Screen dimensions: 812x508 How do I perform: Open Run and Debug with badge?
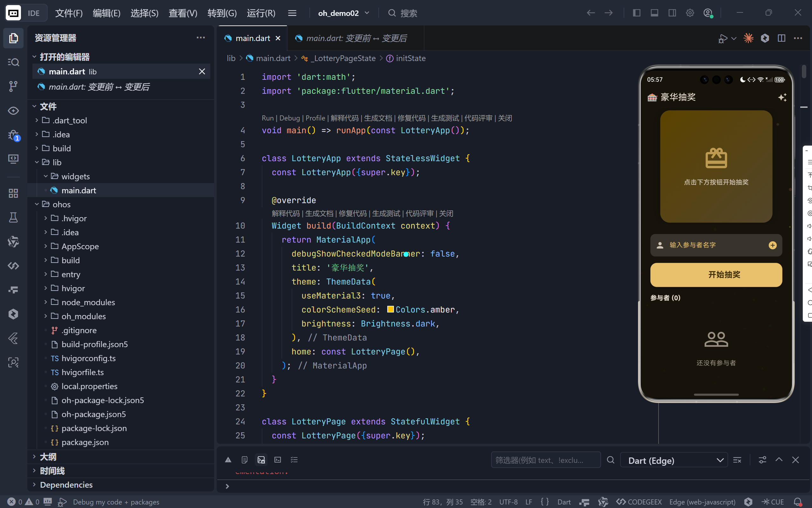pyautogui.click(x=13, y=135)
